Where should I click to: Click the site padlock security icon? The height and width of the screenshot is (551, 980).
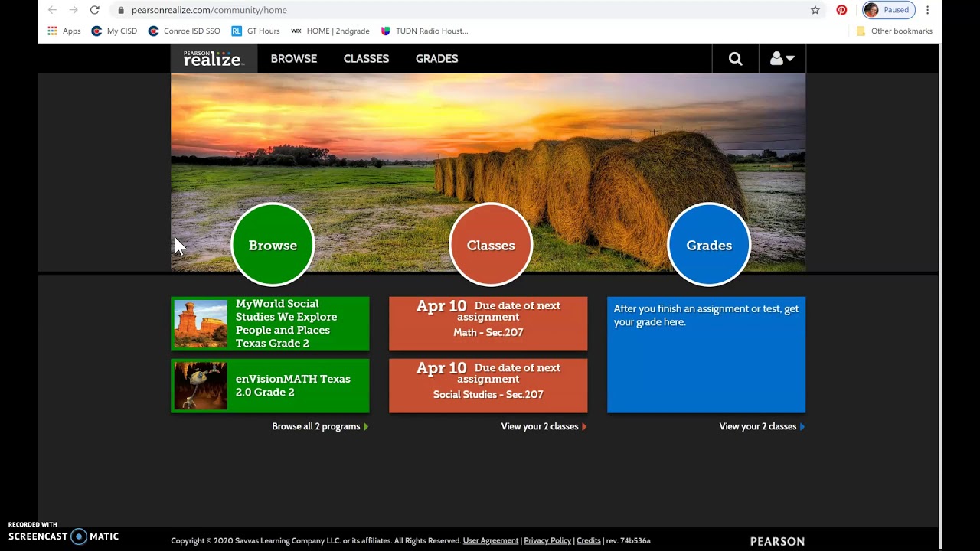120,10
